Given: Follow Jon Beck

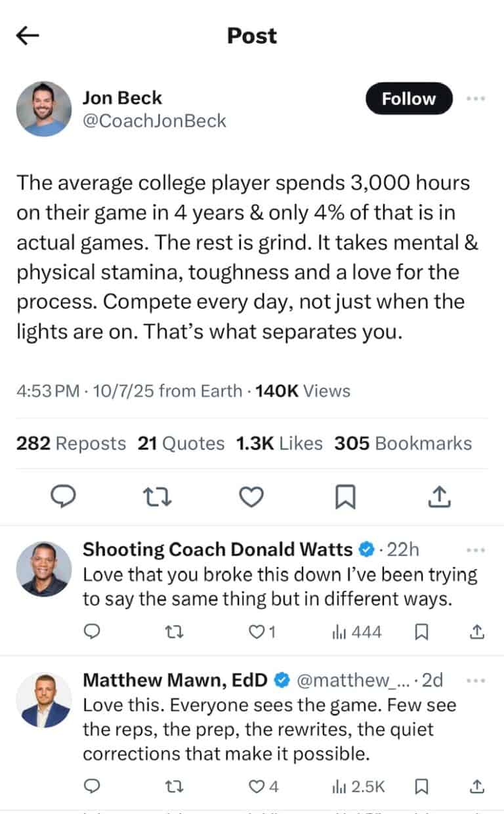Looking at the screenshot, I should pyautogui.click(x=409, y=99).
